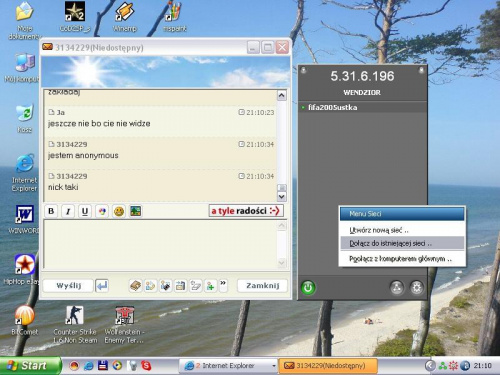This screenshot has height=375, width=500.
Task: Select 'Połącz z komputerem głównym' menu entry
Action: pyautogui.click(x=402, y=259)
